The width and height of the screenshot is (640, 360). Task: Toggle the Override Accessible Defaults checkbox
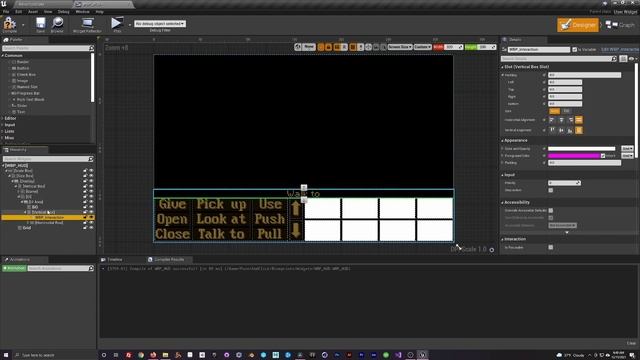coord(551,210)
